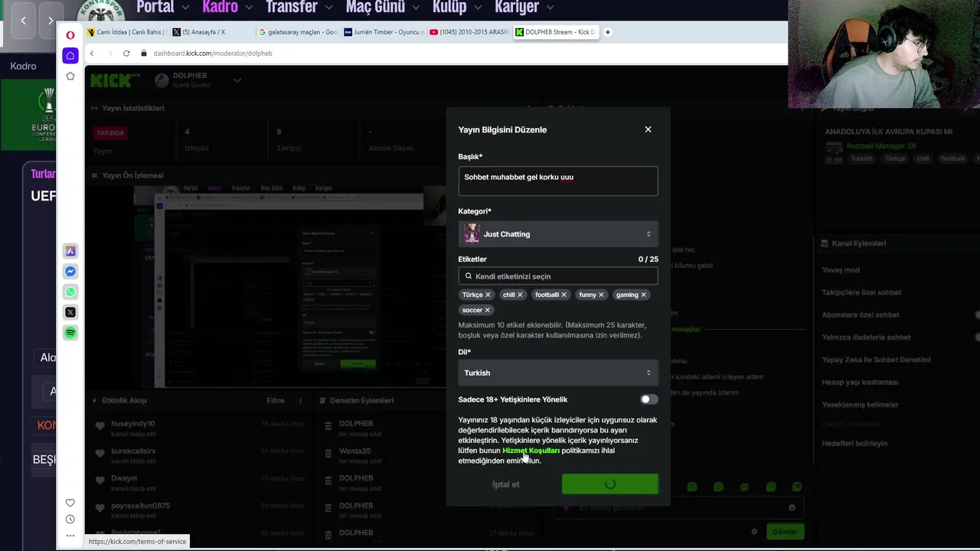Open Opera sidebar heart pinboards icon
The height and width of the screenshot is (551, 980).
[70, 503]
